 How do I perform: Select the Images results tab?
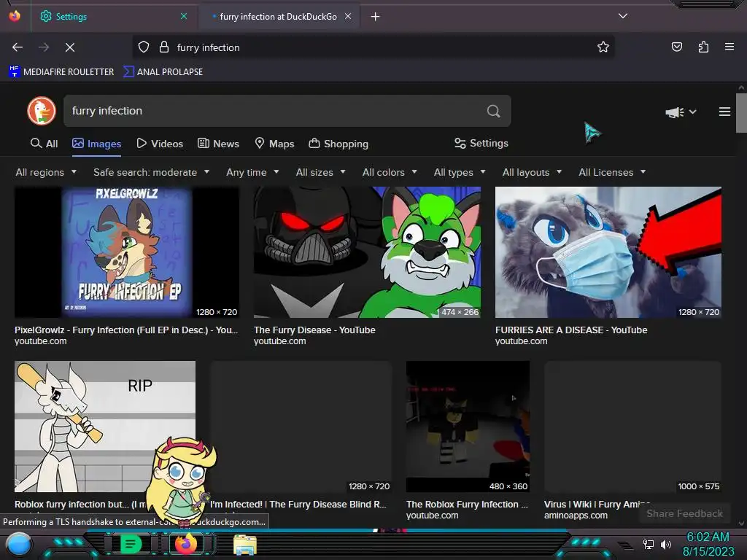(97, 144)
